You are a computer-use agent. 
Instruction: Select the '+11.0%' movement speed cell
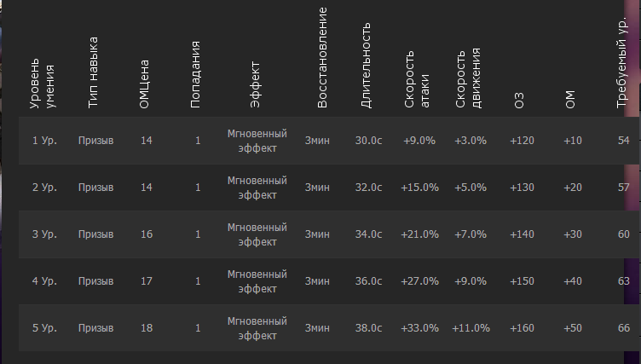click(471, 327)
